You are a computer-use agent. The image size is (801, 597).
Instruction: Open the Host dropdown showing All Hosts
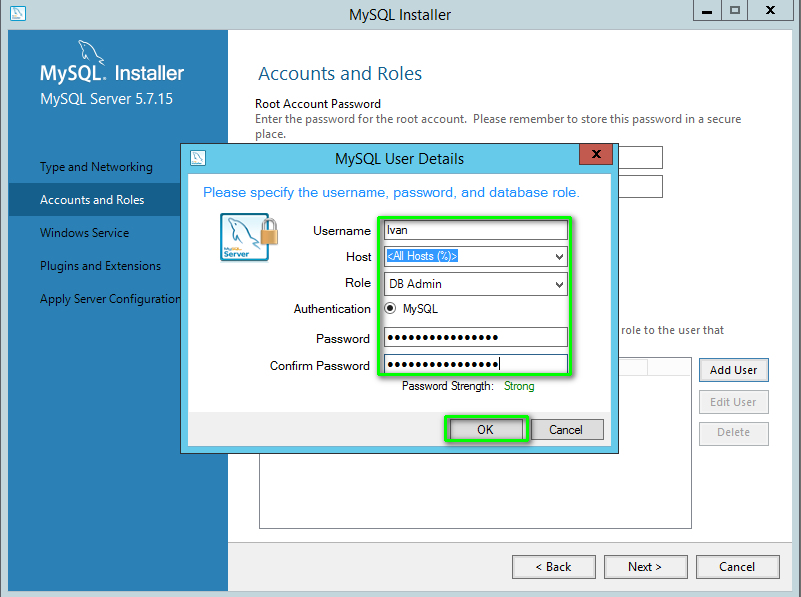click(475, 257)
